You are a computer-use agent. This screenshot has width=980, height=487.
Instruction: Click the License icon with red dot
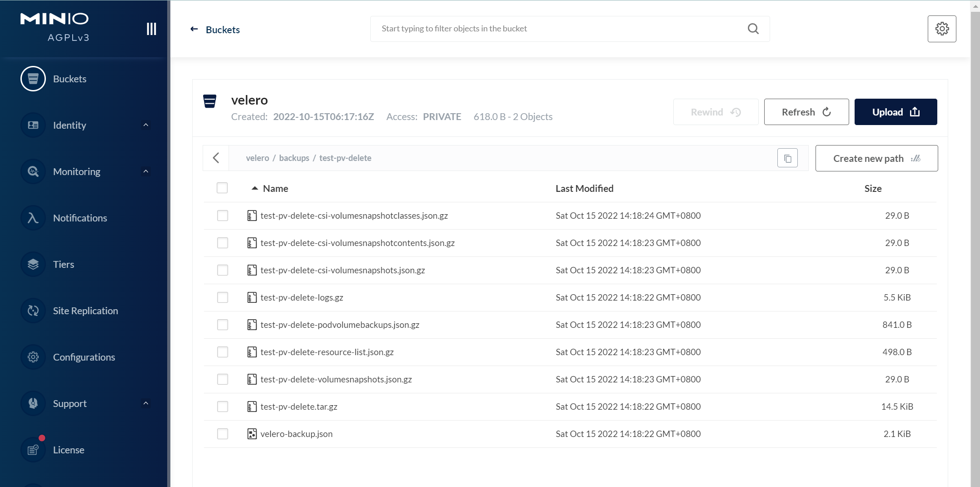[33, 450]
